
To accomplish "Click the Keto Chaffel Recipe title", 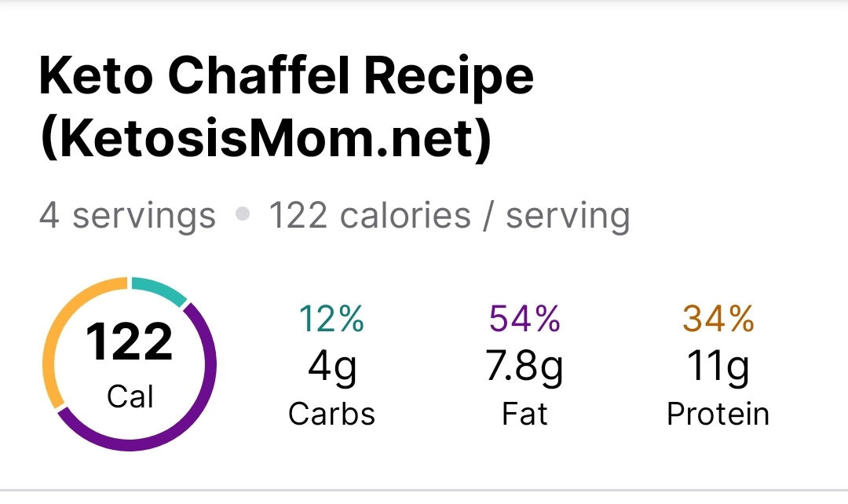I will [287, 77].
